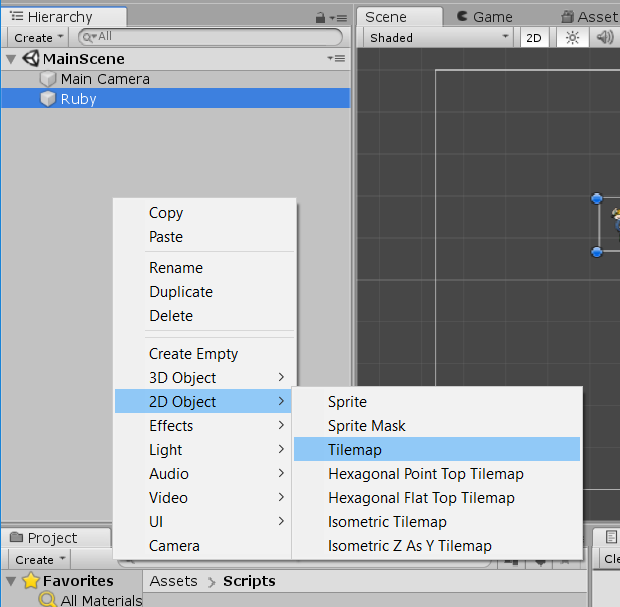Open the Shaded draw mode dropdown
The height and width of the screenshot is (607, 620).
435,38
